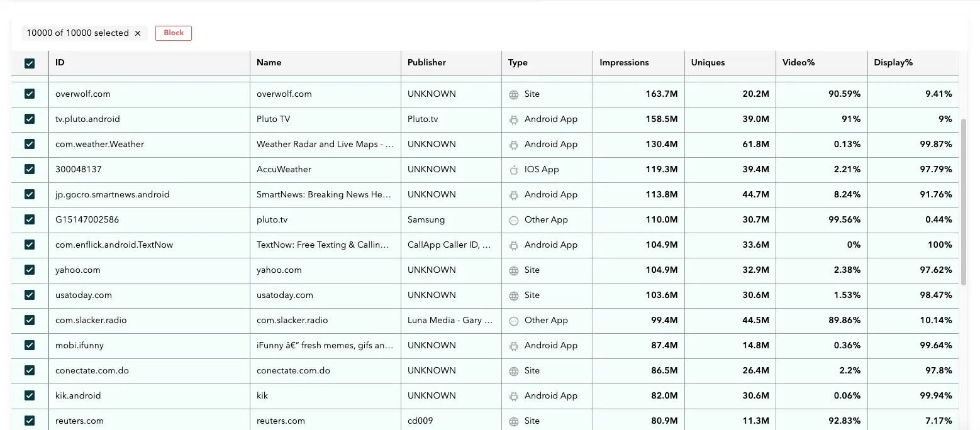Screen dimensions: 980x430
Task: Click the Android icon in com.weather.Weather row
Action: 514,145
